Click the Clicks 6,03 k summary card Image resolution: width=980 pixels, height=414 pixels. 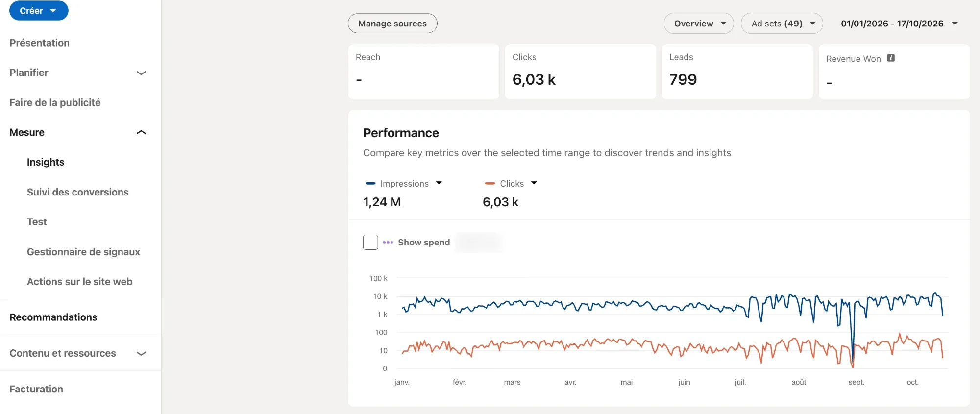pos(581,72)
